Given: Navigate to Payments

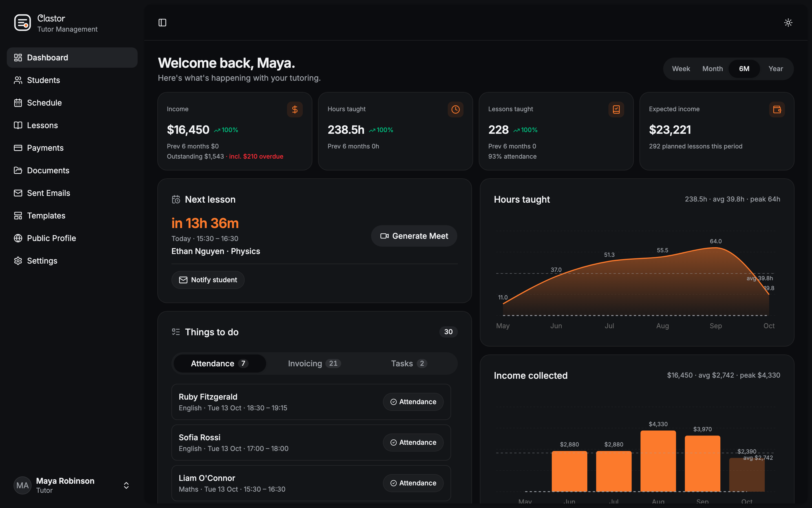Looking at the screenshot, I should click(72, 148).
